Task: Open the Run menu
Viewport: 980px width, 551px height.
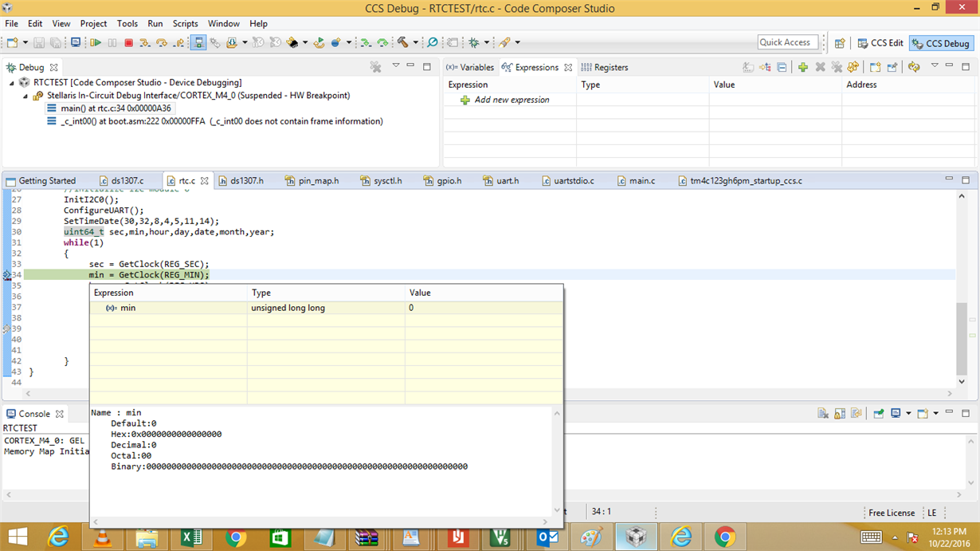Action: 155,24
